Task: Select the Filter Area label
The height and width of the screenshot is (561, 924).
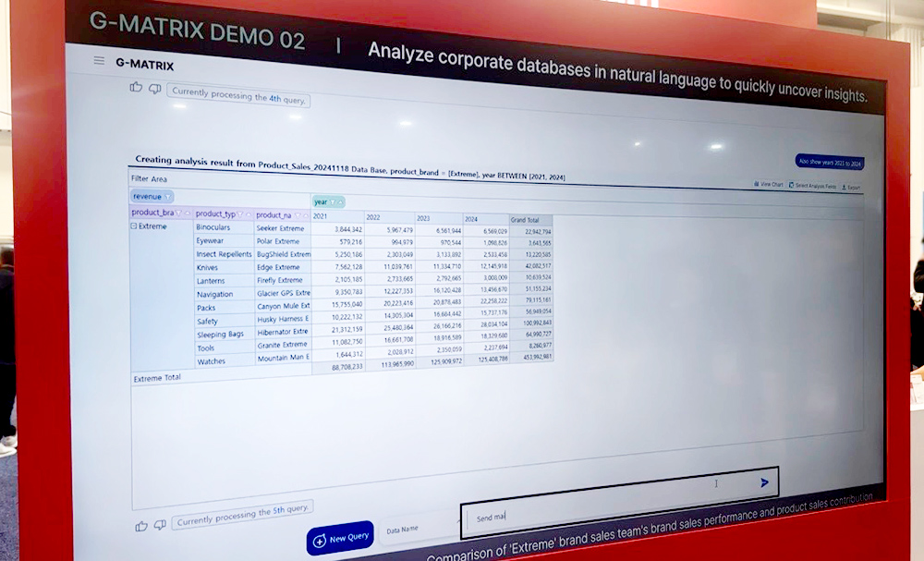Action: [149, 178]
